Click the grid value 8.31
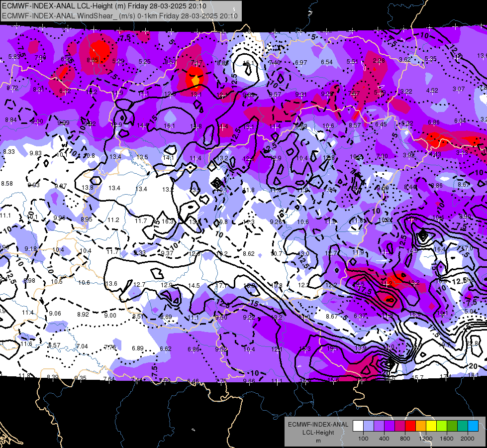Image resolution: width=487 pixels, height=448 pixels. coord(38,90)
